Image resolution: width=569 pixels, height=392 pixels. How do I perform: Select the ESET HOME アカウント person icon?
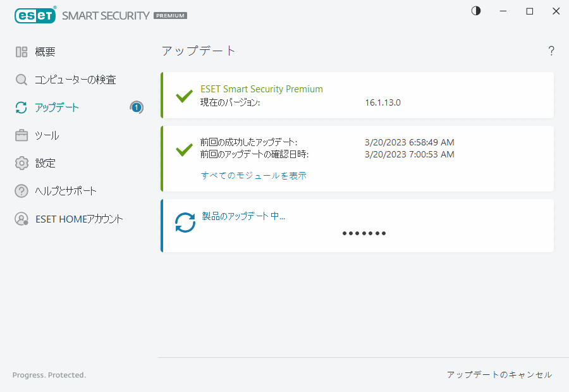pos(21,219)
